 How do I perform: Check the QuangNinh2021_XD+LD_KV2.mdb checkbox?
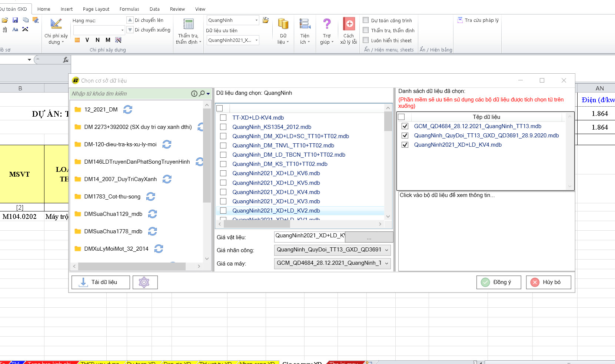click(x=223, y=211)
